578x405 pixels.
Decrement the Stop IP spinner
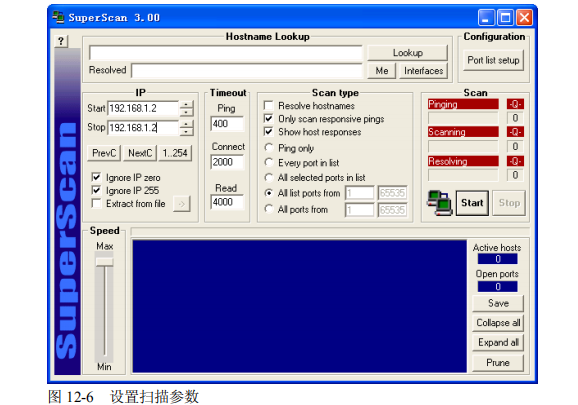click(x=187, y=132)
